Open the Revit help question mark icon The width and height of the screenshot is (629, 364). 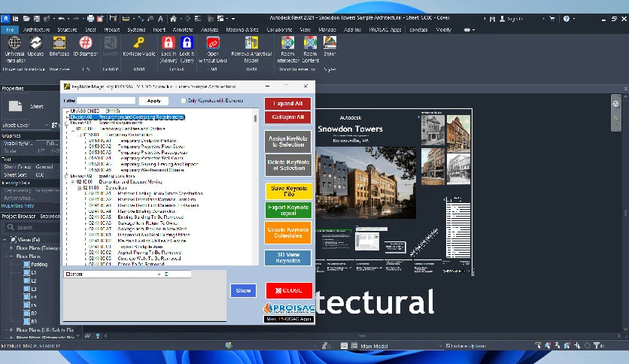coord(566,19)
